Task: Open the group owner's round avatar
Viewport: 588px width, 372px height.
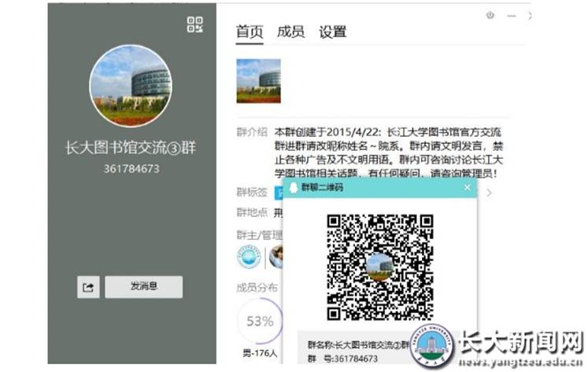Action: [x=248, y=256]
